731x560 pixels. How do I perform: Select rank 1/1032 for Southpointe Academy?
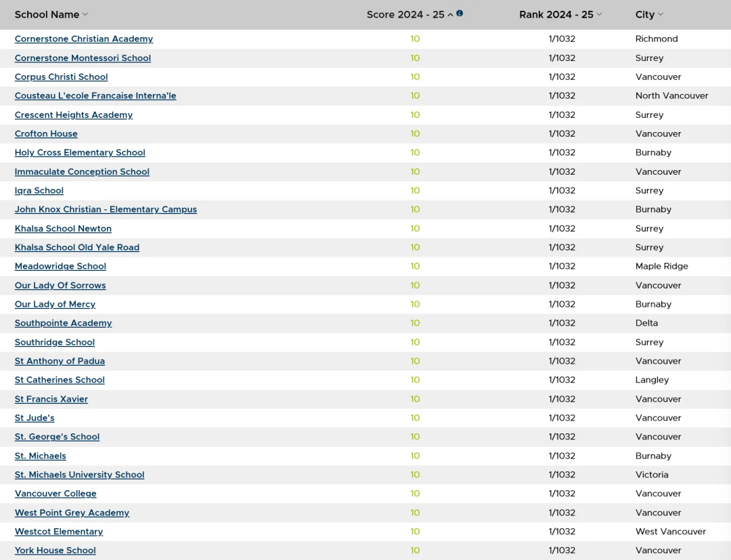point(562,323)
